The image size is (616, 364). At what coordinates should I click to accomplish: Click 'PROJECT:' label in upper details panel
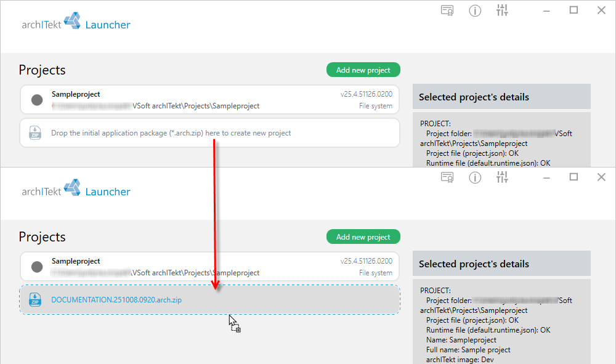click(436, 124)
